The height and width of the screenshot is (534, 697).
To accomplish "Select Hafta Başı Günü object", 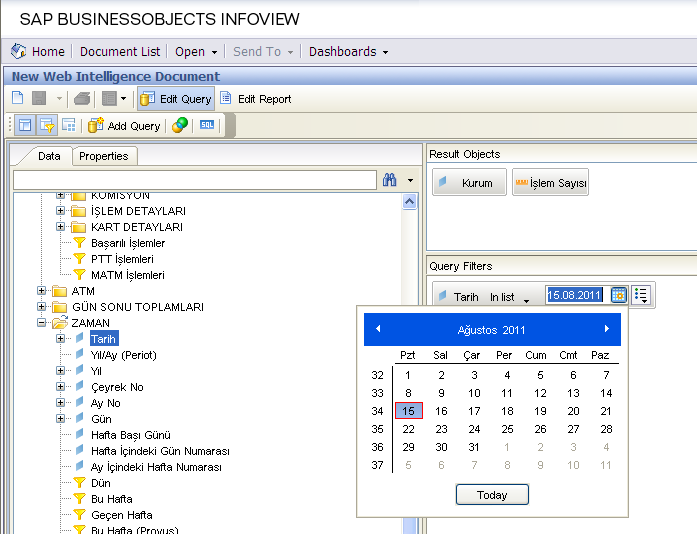I will (x=131, y=435).
